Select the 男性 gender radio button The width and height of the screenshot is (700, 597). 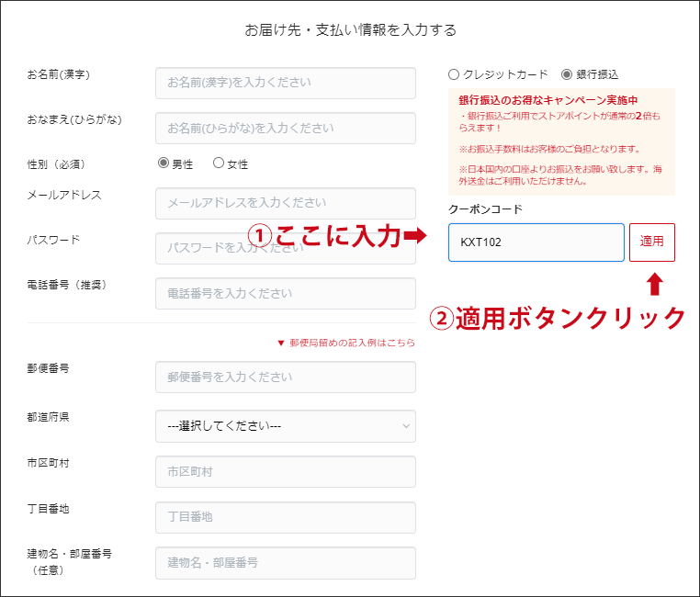tap(164, 163)
